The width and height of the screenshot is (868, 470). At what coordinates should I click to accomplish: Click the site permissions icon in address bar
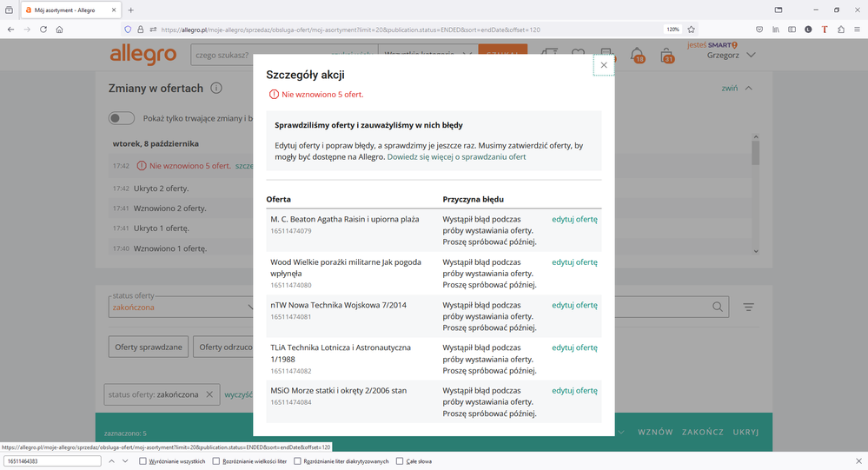coord(153,30)
